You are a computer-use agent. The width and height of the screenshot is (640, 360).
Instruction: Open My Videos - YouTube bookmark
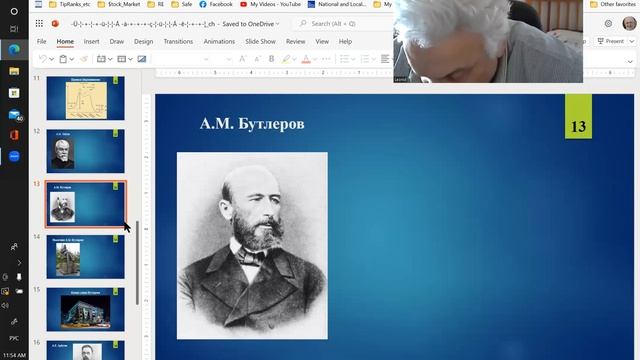click(x=270, y=4)
